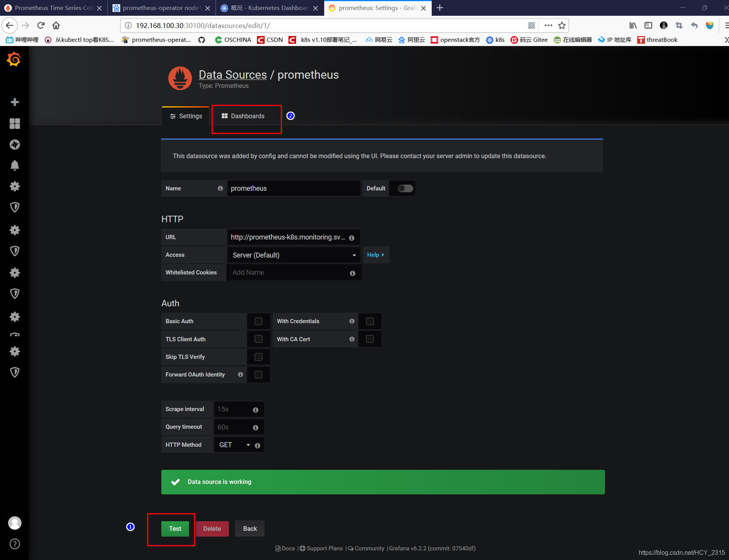Open the Access Server (Default) dropdown
Screen dimensions: 729x560
coord(294,255)
